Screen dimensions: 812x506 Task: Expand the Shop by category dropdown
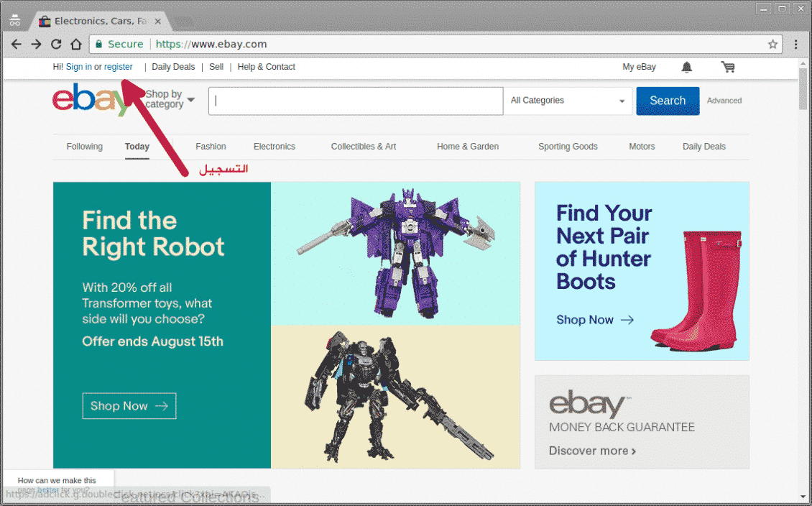[170, 99]
